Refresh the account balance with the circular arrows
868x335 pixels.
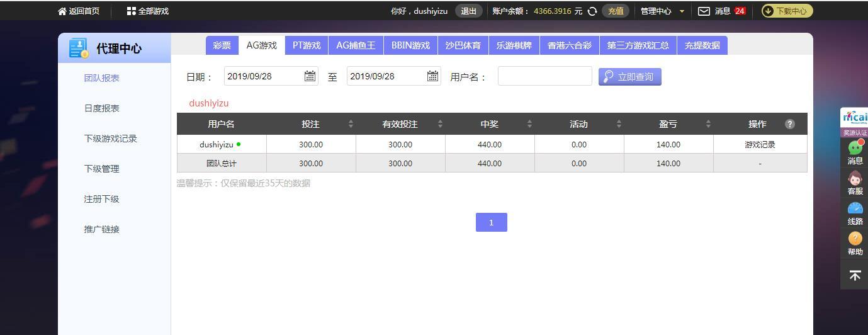[x=592, y=11]
